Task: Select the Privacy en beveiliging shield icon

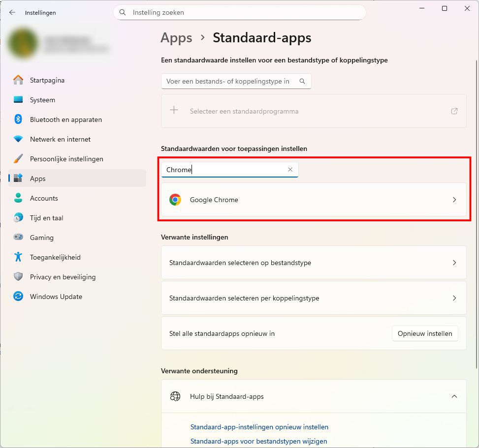Action: pyautogui.click(x=18, y=277)
